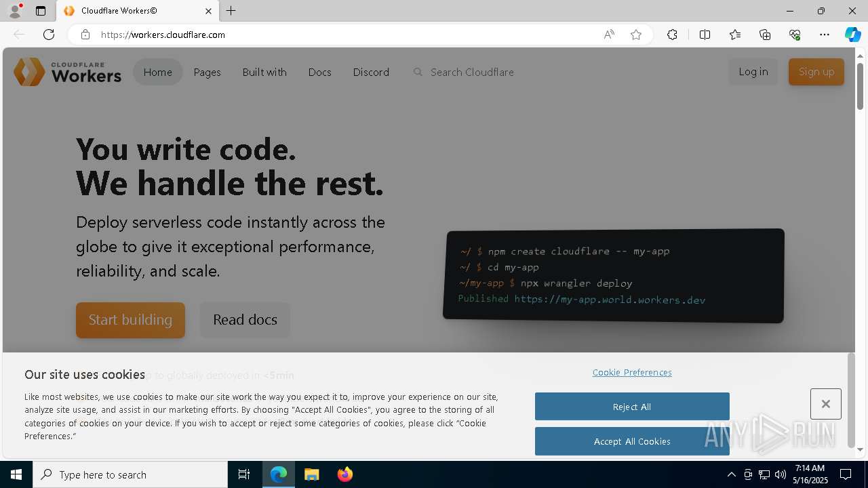868x488 pixels.
Task: Click the Log in button
Action: click(x=753, y=72)
